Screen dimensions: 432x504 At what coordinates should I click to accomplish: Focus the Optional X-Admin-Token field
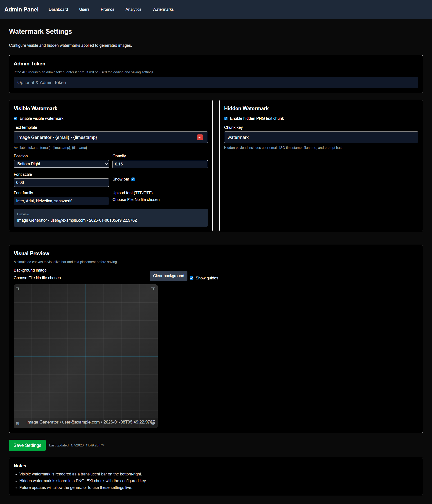point(216,83)
